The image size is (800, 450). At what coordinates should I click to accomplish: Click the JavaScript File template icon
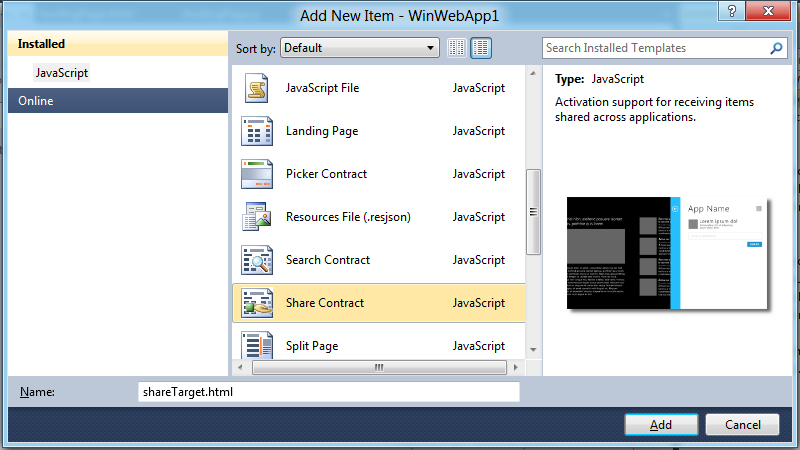coord(257,89)
